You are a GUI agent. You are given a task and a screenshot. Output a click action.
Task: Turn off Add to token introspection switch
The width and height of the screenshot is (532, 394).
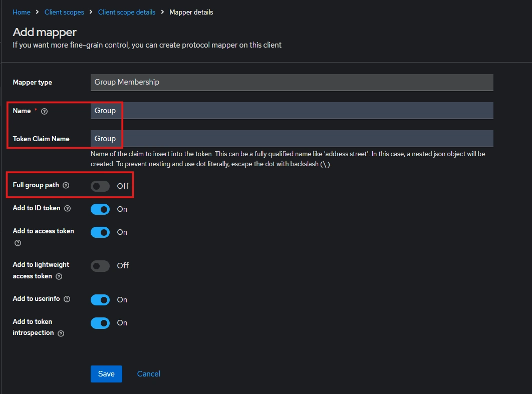click(100, 323)
